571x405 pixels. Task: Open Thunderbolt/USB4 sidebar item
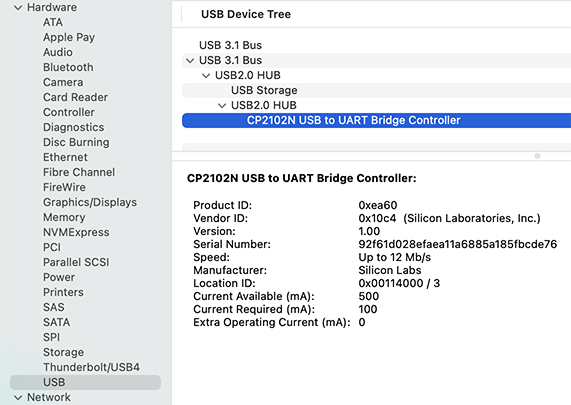(x=91, y=367)
